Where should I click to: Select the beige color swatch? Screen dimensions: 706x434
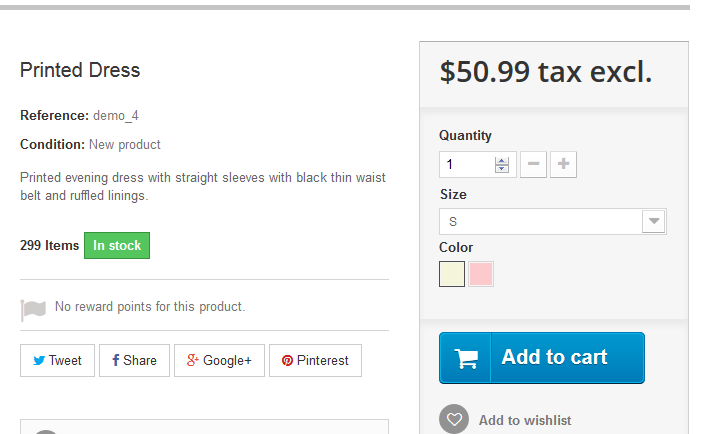tap(452, 273)
